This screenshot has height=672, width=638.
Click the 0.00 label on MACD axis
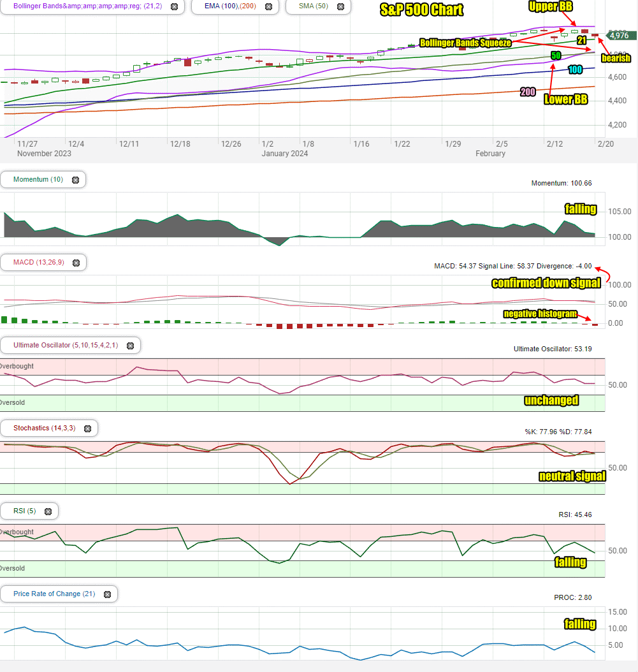tap(616, 324)
